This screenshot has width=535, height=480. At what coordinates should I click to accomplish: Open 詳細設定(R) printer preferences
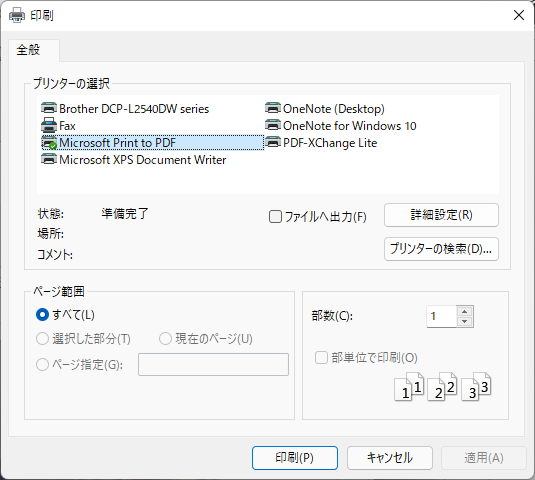pyautogui.click(x=441, y=215)
